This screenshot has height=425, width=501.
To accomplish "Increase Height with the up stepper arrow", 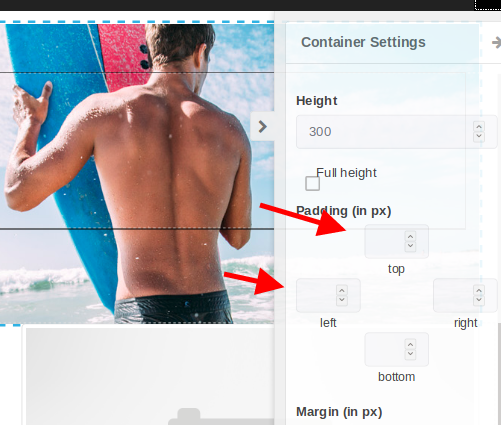I will tap(479, 127).
